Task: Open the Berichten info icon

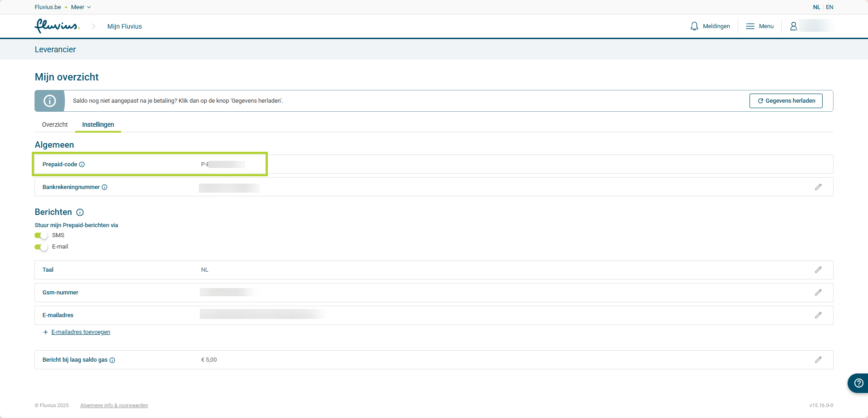Action: point(80,212)
